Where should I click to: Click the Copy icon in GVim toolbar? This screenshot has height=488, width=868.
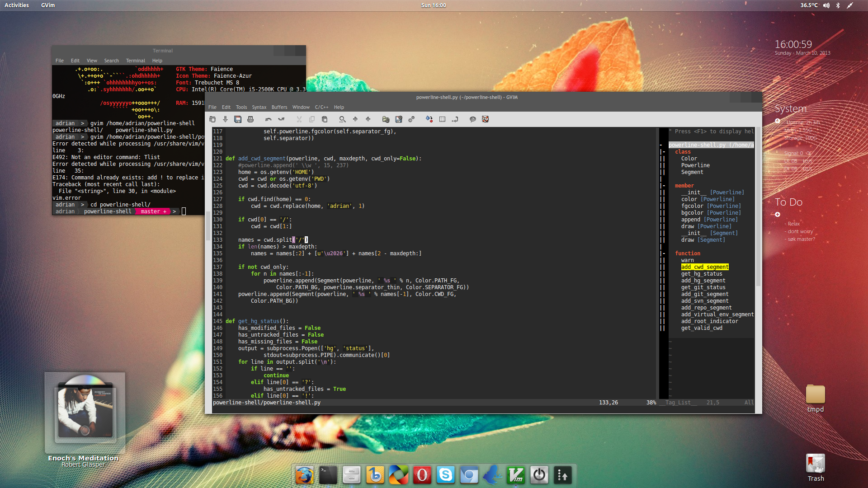coord(311,119)
